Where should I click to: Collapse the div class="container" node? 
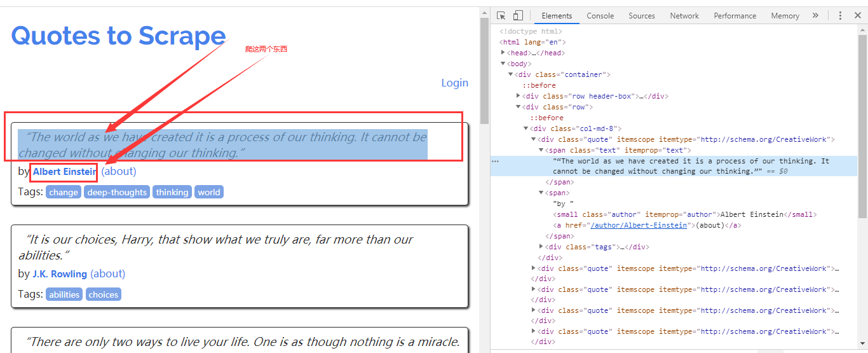(511, 74)
